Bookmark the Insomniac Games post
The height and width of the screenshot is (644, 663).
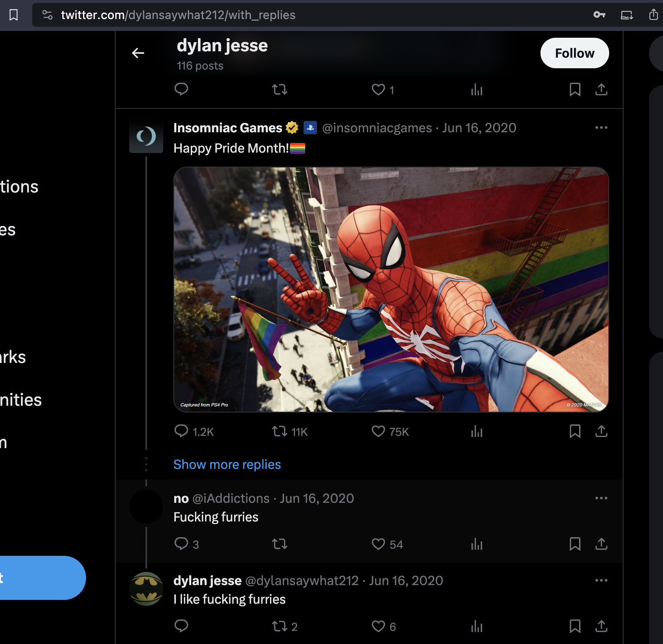pos(575,431)
